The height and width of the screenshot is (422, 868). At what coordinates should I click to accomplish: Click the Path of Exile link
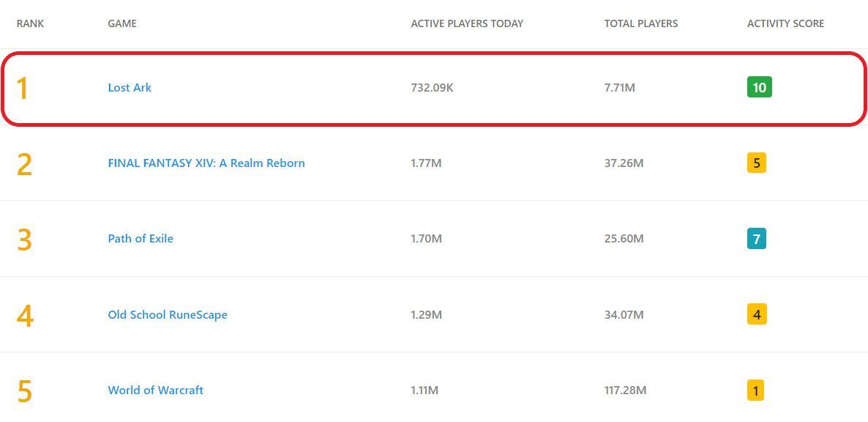point(141,238)
